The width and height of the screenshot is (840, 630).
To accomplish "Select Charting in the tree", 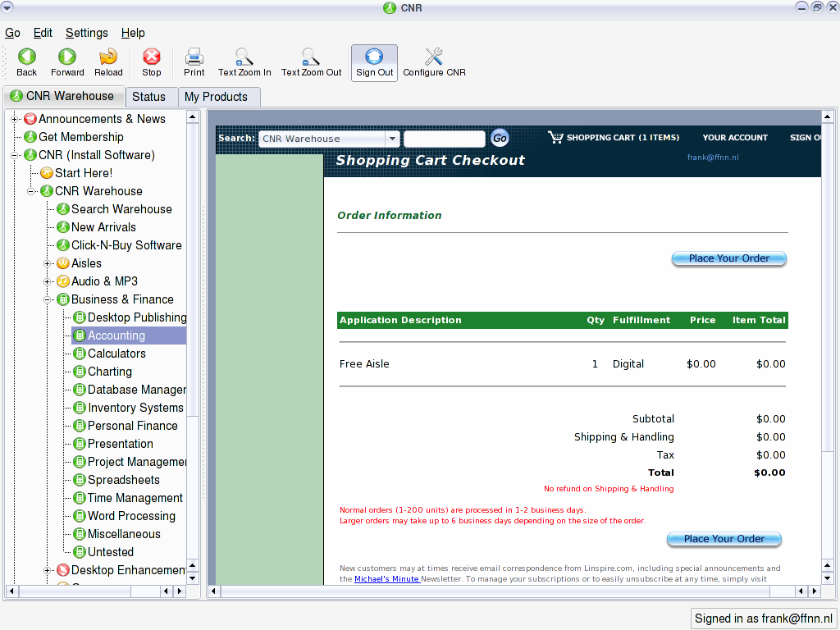I will (x=110, y=372).
